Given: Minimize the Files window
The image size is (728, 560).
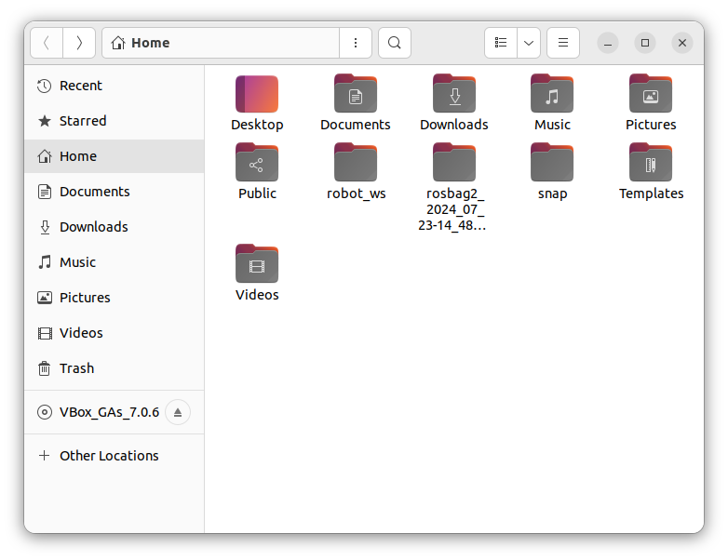Looking at the screenshot, I should coord(608,43).
